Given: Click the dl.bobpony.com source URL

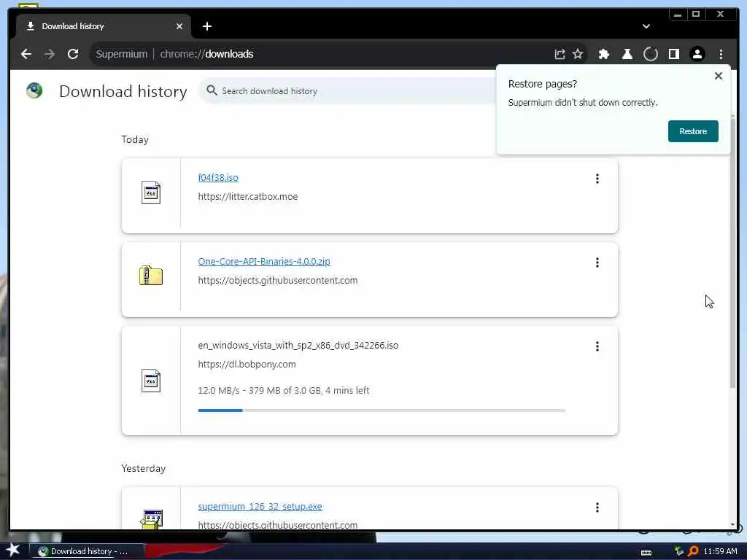Looking at the screenshot, I should pos(247,364).
